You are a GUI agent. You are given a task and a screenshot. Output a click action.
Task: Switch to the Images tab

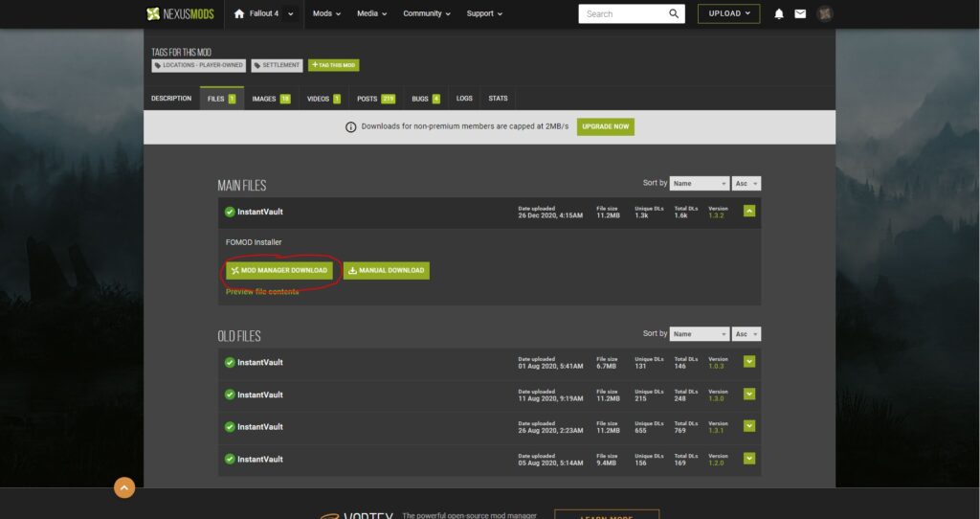tap(271, 99)
